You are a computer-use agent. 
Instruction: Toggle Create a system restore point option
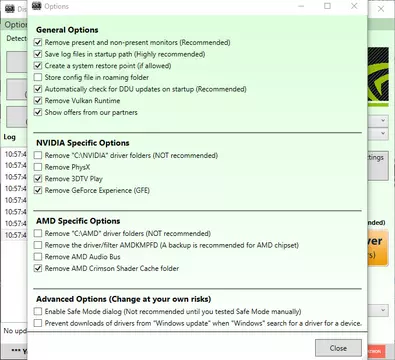[38, 66]
